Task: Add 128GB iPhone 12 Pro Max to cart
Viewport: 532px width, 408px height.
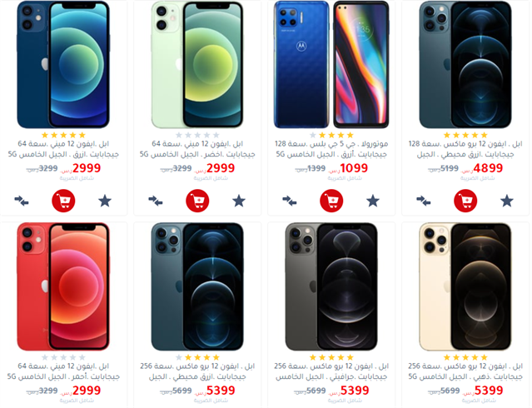Action: coord(465,201)
